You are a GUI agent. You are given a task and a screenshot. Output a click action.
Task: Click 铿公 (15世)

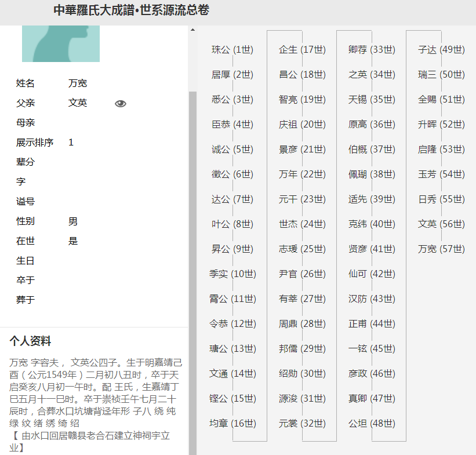click(232, 398)
